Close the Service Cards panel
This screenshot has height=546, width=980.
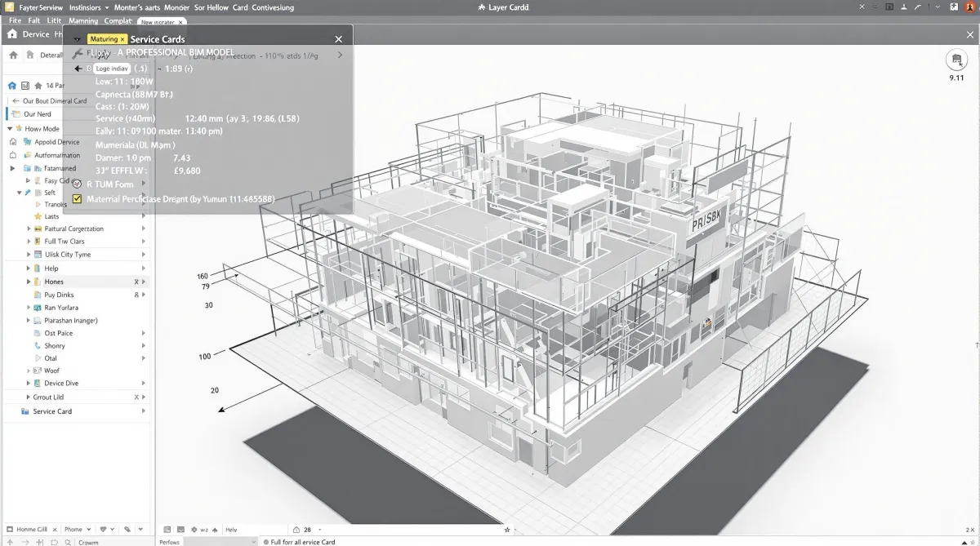(339, 38)
